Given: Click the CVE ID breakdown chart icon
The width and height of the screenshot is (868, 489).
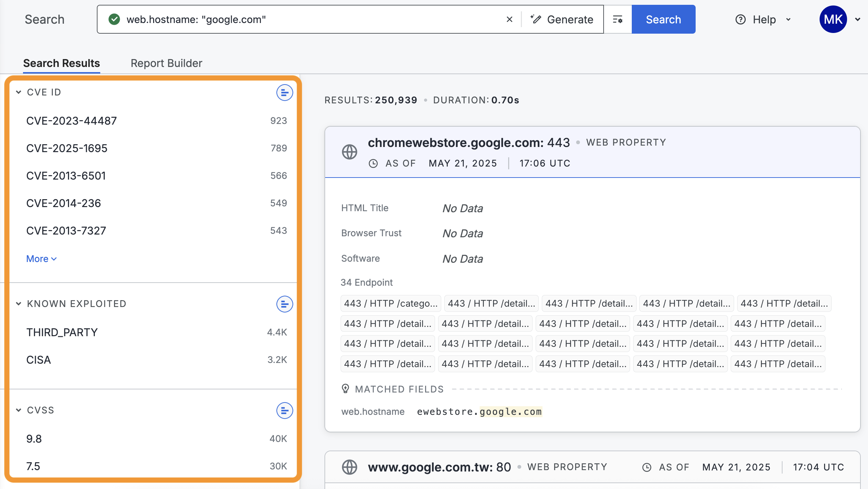Looking at the screenshot, I should [x=284, y=93].
